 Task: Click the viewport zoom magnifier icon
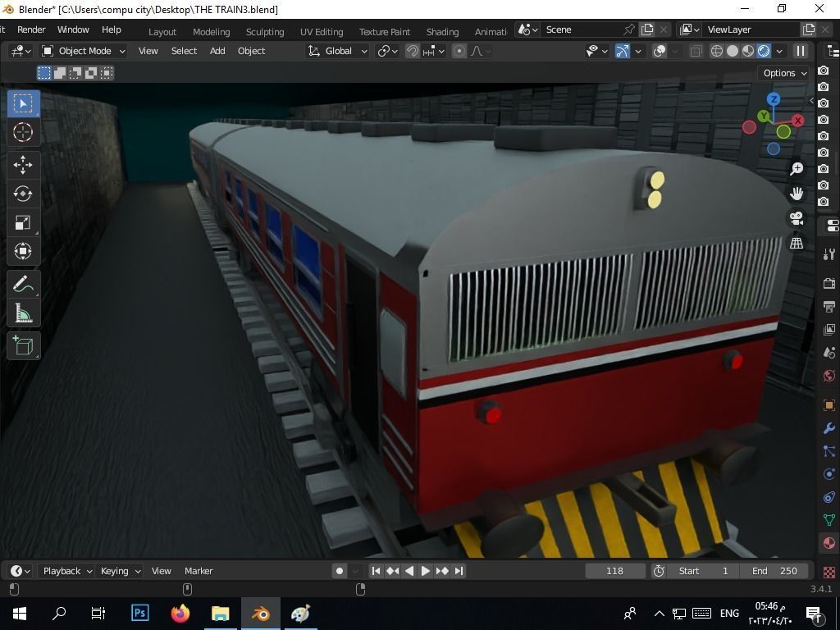pyautogui.click(x=797, y=169)
